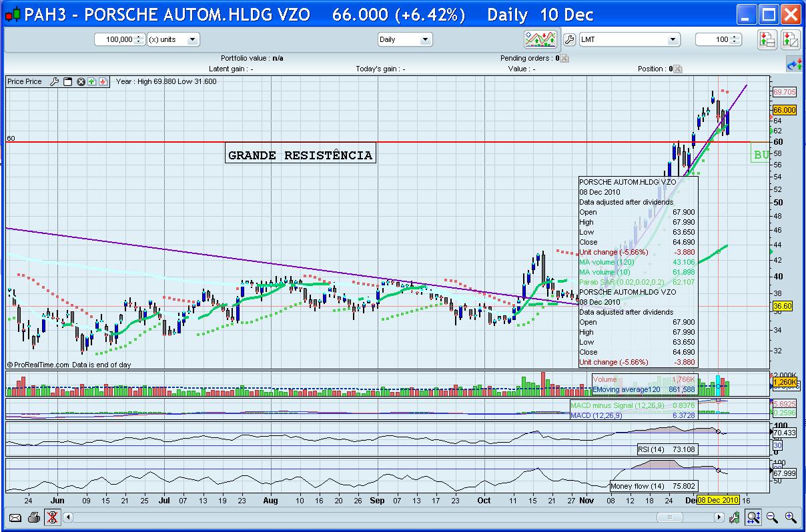Image resolution: width=806 pixels, height=532 pixels.
Task: Print the chart with printer icon
Action: pyautogui.click(x=34, y=517)
